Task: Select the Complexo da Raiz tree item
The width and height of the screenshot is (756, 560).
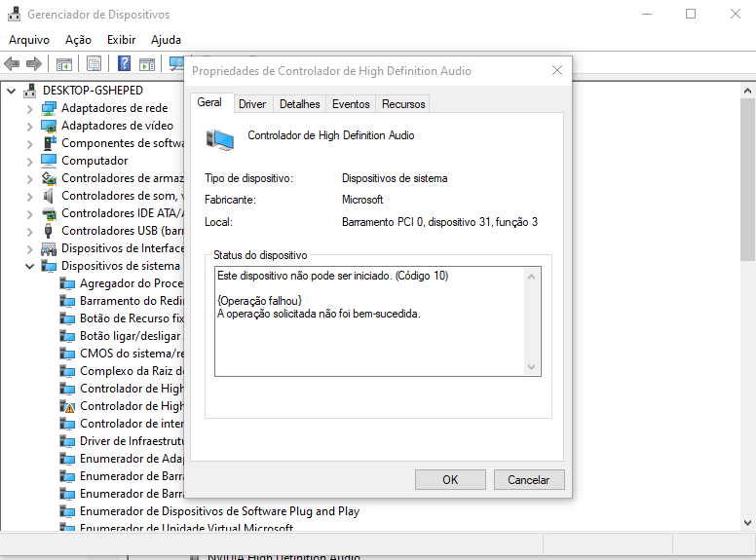Action: tap(132, 371)
